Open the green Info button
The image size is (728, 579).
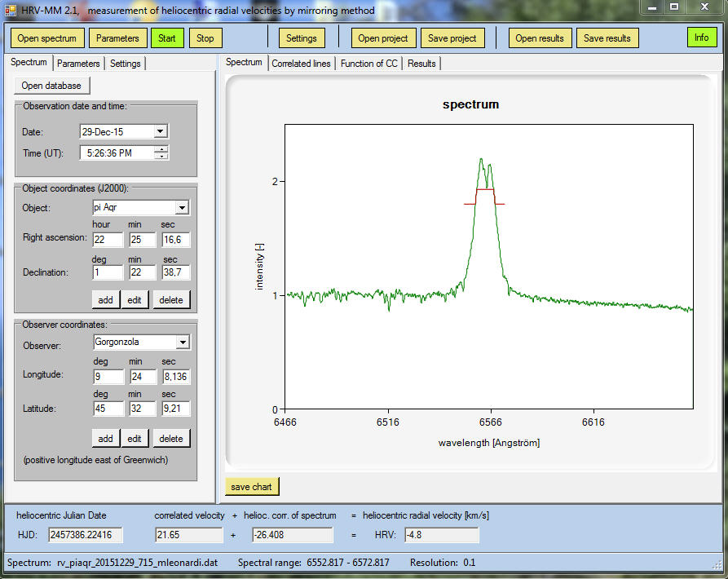[x=701, y=38]
